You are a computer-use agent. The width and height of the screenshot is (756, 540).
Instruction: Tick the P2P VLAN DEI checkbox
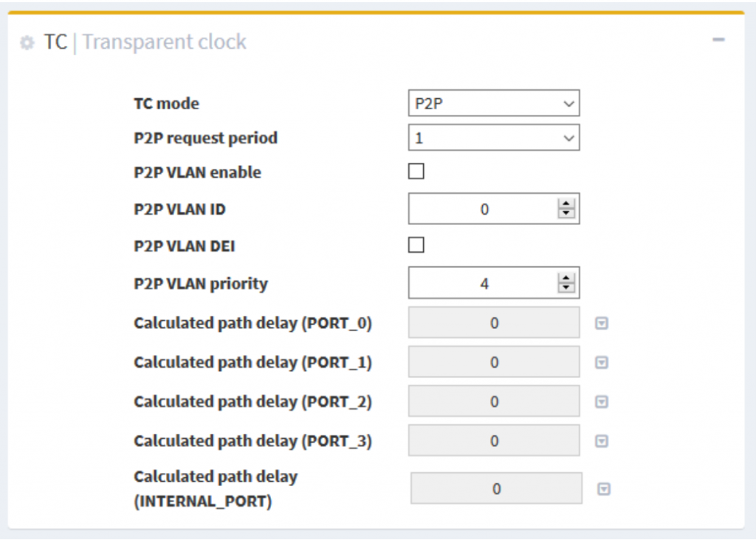point(416,245)
